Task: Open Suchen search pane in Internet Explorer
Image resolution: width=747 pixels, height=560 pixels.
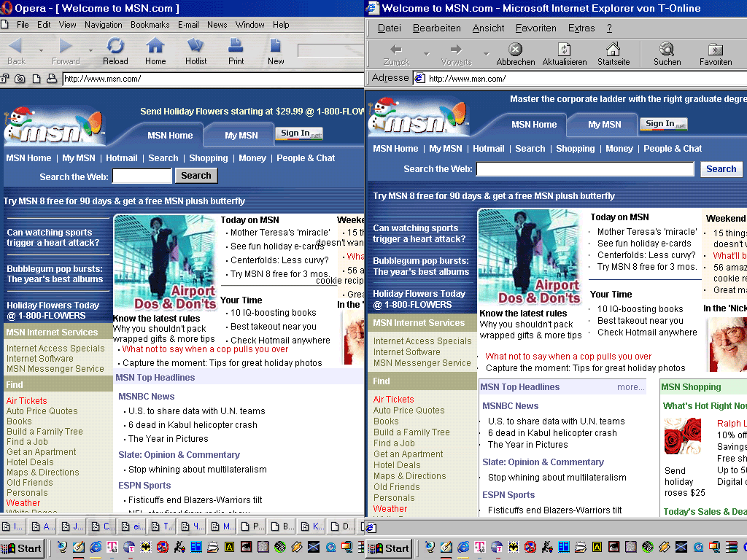Action: [667, 54]
